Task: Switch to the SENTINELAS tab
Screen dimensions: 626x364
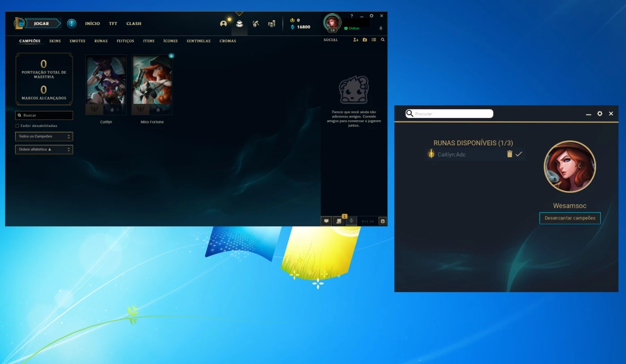Action: 199,41
